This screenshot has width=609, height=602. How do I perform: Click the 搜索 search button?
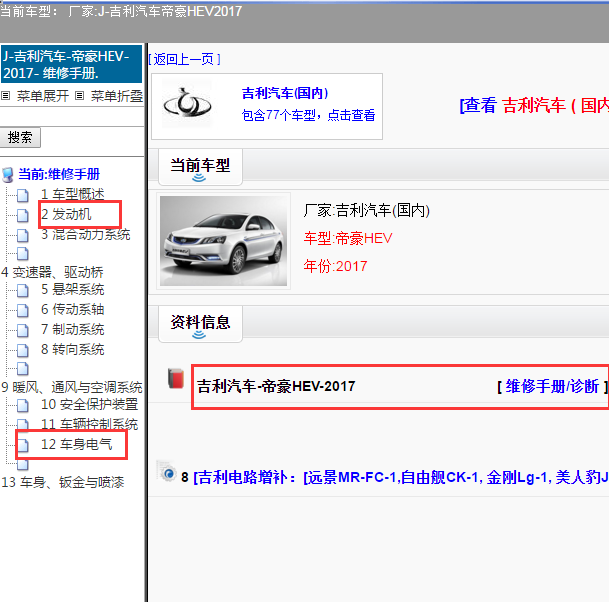coord(20,137)
